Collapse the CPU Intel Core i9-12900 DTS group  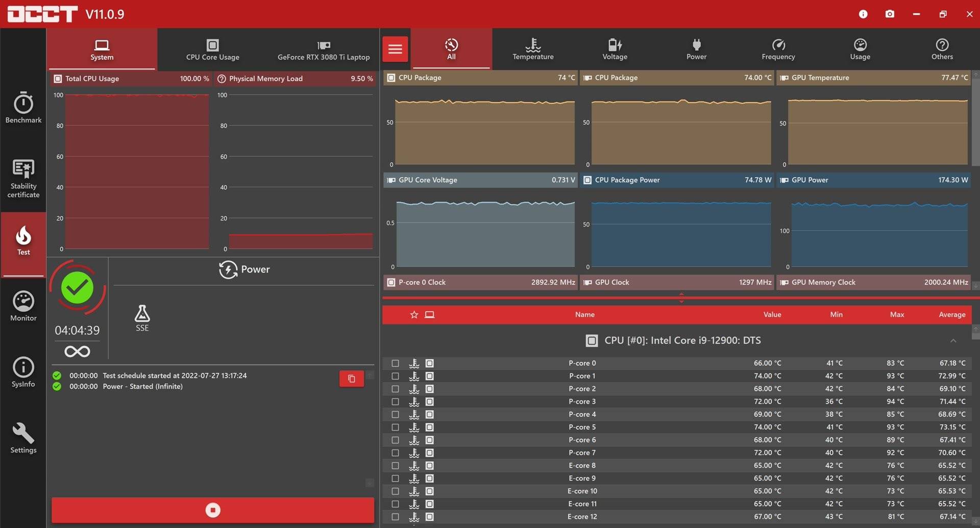tap(953, 341)
